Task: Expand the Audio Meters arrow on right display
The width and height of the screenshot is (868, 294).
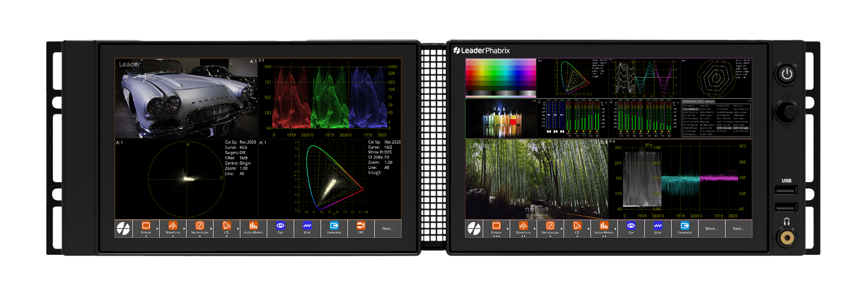Action: pos(616,229)
